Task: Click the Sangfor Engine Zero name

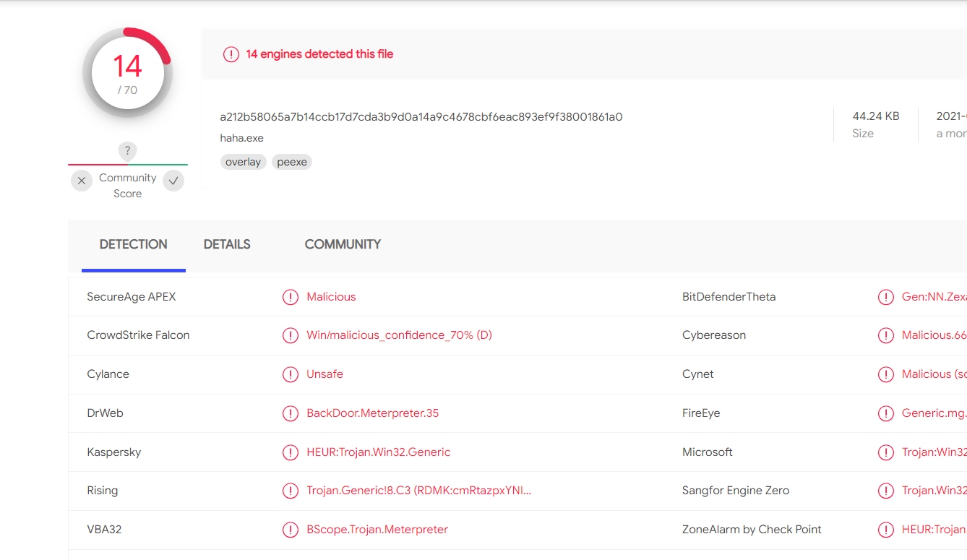Action: point(736,491)
